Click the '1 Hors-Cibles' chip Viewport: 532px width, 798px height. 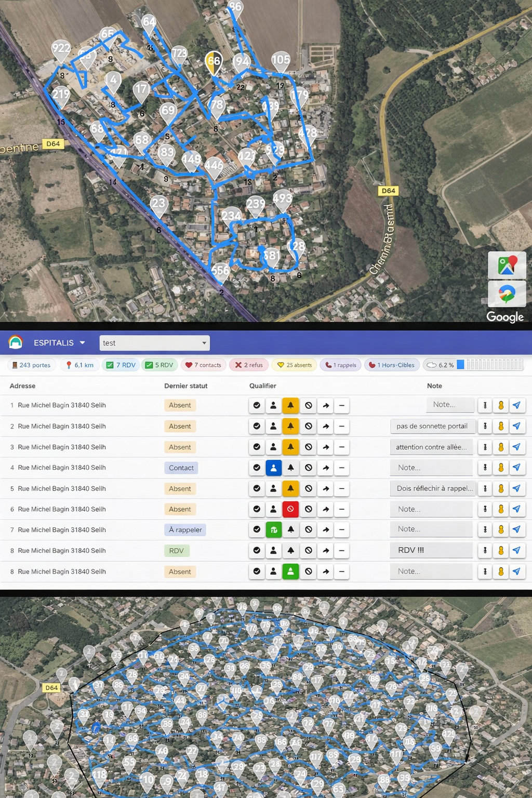(392, 365)
